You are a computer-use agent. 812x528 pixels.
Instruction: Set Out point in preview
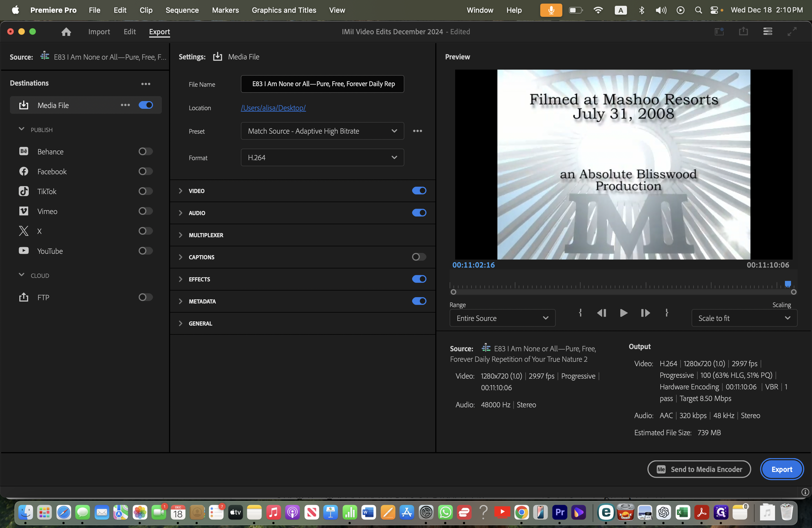[667, 313]
